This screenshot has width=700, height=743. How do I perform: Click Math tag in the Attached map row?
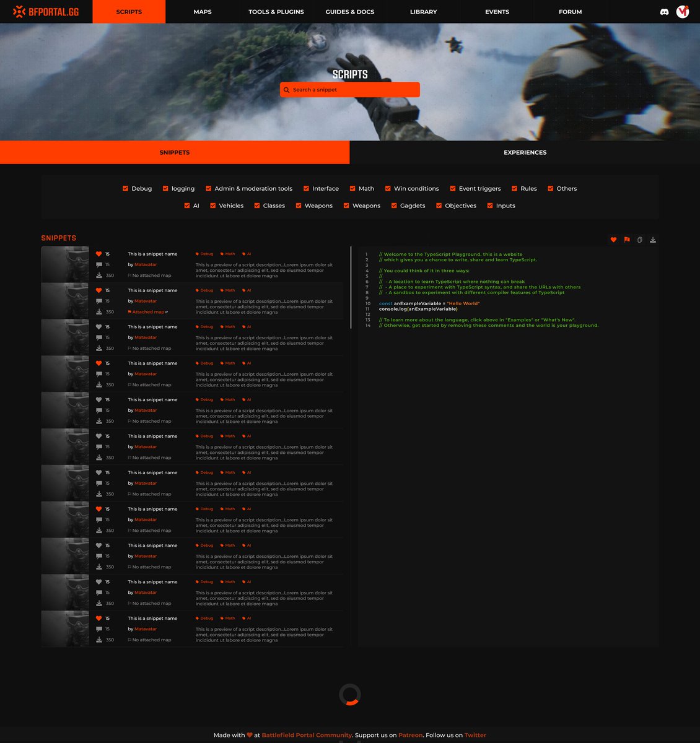click(x=228, y=290)
